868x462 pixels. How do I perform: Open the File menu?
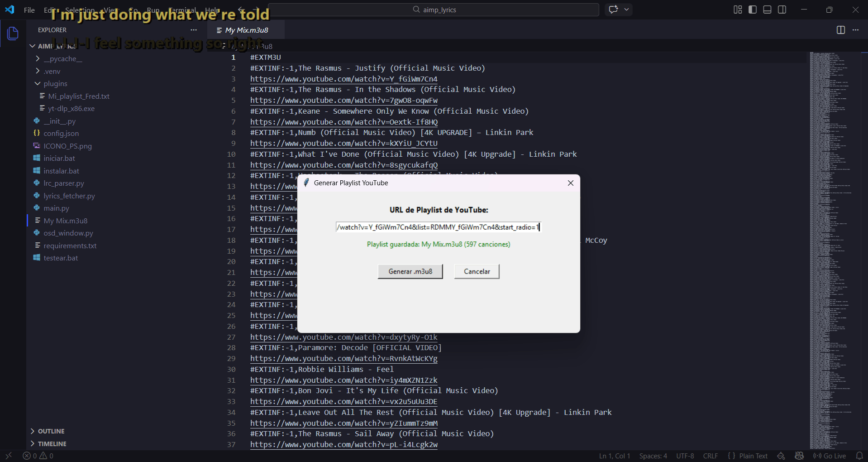pyautogui.click(x=29, y=10)
